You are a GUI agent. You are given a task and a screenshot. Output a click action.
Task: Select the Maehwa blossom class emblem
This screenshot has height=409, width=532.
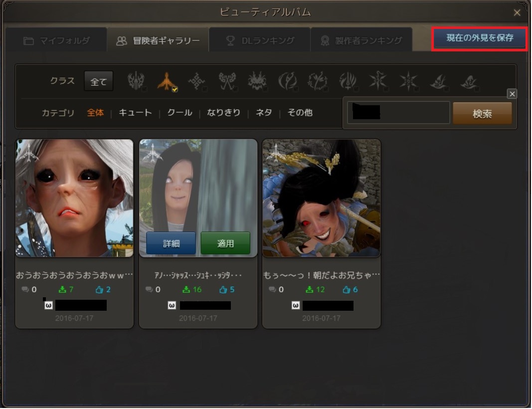tap(318, 81)
